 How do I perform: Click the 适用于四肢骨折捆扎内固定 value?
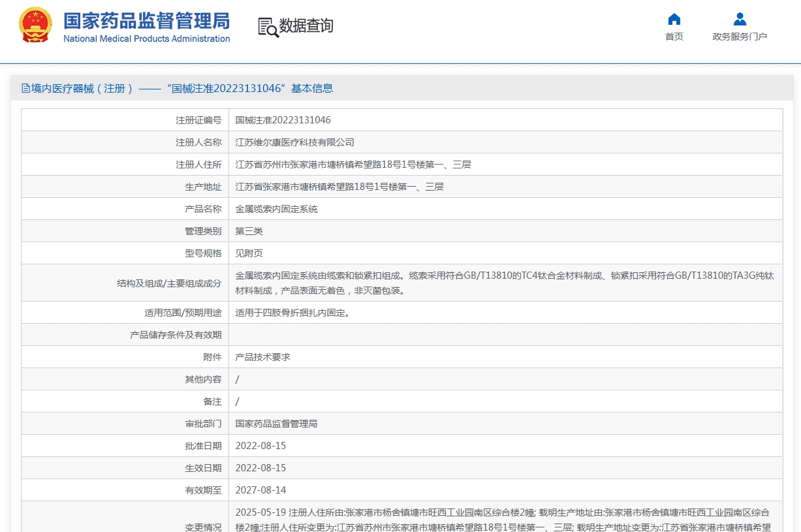tap(293, 313)
